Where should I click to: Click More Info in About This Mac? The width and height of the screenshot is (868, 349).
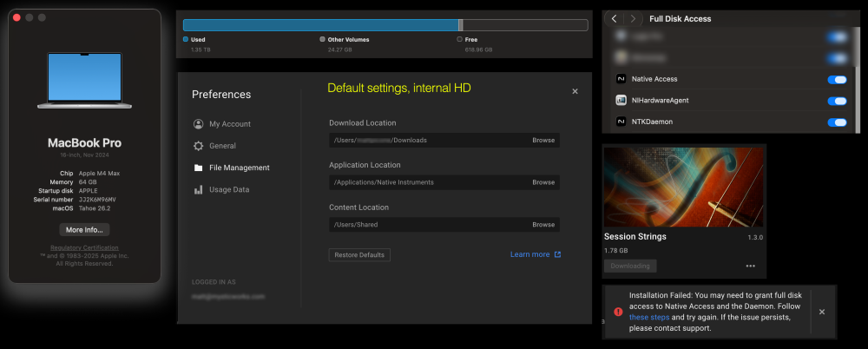click(85, 230)
